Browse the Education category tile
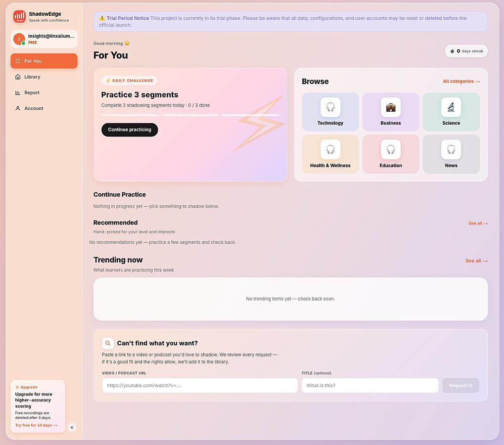 coord(391,154)
